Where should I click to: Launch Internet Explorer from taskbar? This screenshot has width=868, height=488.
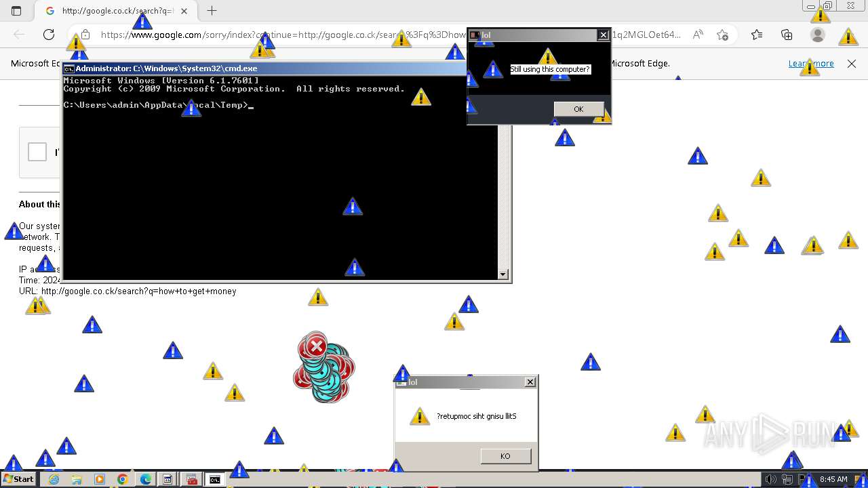point(54,479)
